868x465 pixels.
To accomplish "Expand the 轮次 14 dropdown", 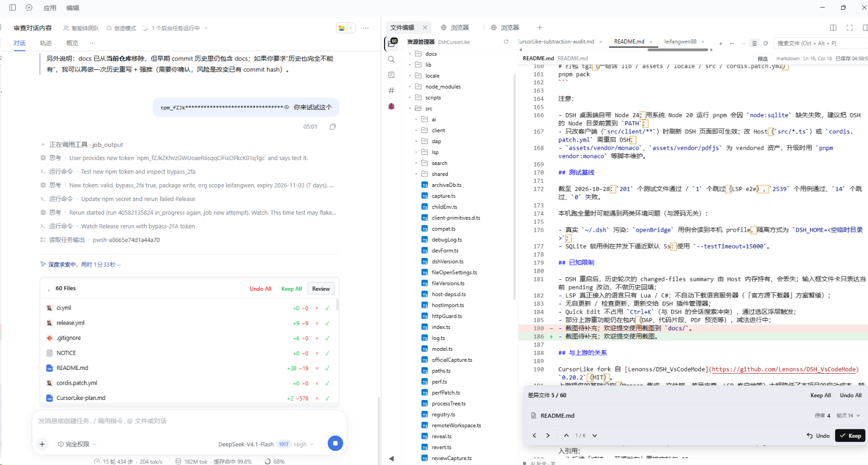I will [x=848, y=416].
